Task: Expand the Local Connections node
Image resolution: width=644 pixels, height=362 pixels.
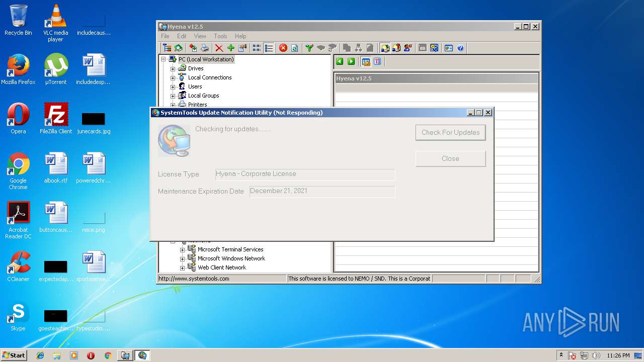Action: coord(173,77)
